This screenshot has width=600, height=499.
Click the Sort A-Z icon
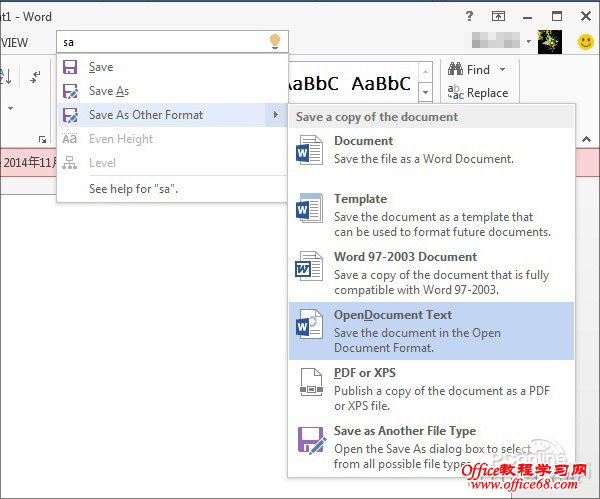pyautogui.click(x=7, y=77)
